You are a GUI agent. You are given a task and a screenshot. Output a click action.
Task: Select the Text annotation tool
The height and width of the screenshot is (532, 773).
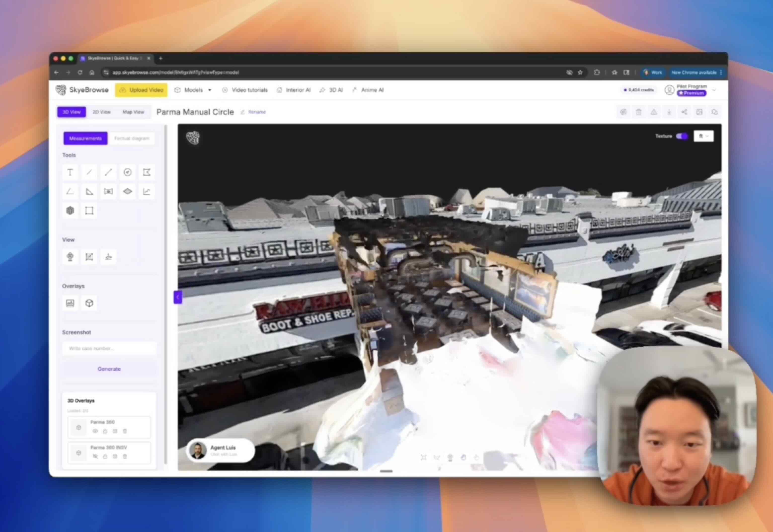point(70,172)
